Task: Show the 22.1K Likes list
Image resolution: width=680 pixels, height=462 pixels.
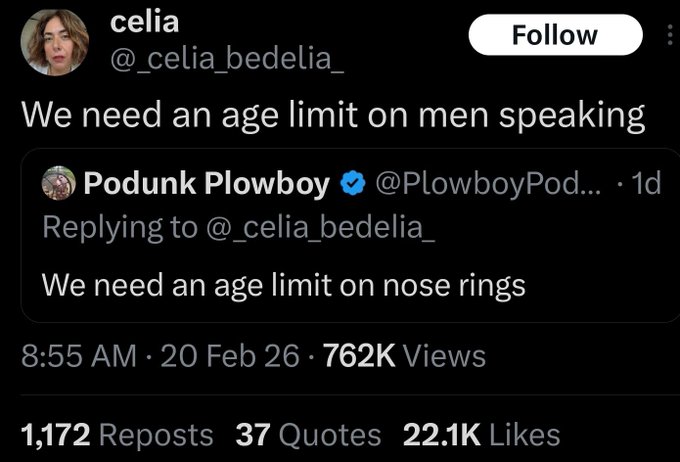Action: point(480,435)
